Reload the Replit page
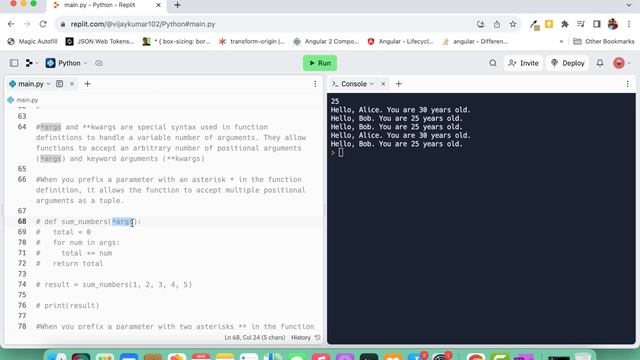Screen dimensions: 640x360 [x=43, y=24]
